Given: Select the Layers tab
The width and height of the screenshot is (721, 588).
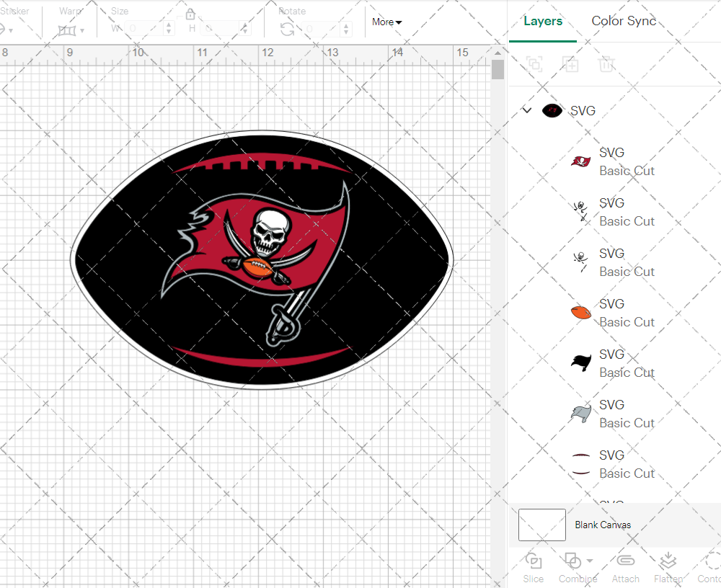Looking at the screenshot, I should coord(543,21).
